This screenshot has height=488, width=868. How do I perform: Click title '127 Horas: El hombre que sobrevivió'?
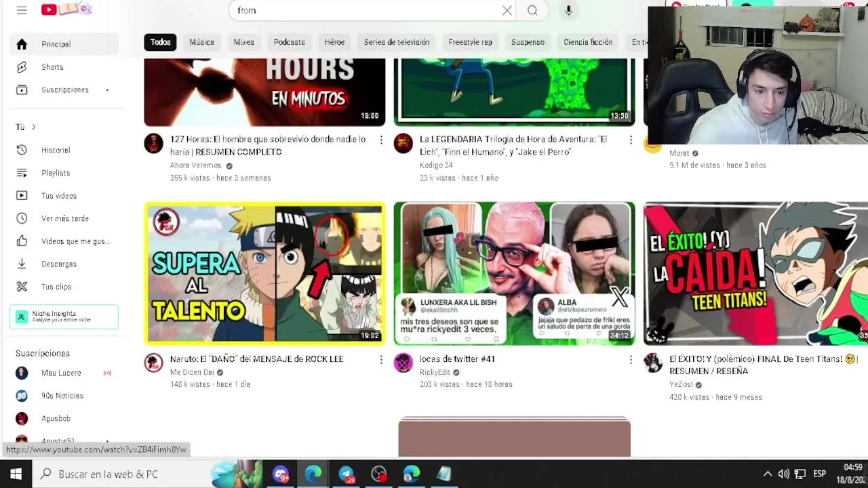268,146
